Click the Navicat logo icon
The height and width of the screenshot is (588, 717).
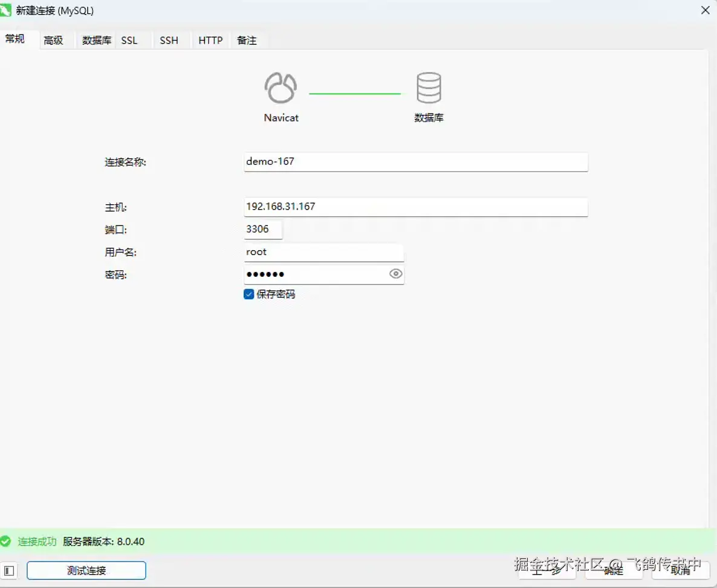(281, 88)
